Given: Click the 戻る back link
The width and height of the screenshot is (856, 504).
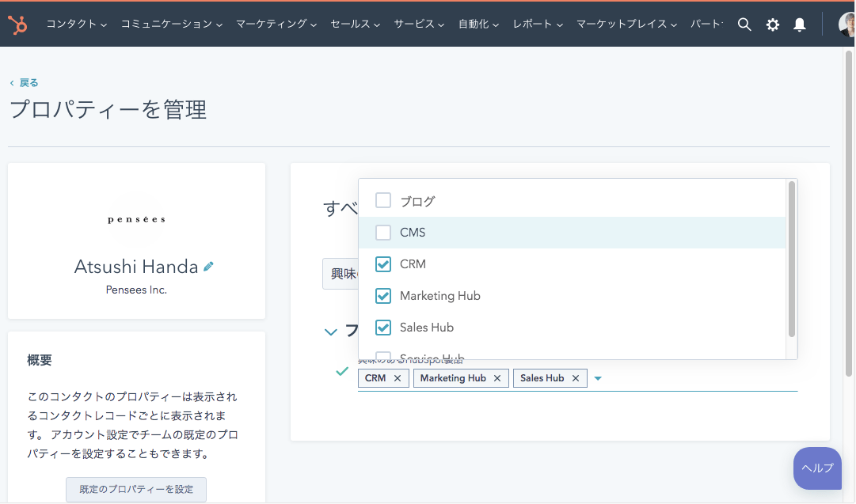Looking at the screenshot, I should pyautogui.click(x=25, y=82).
